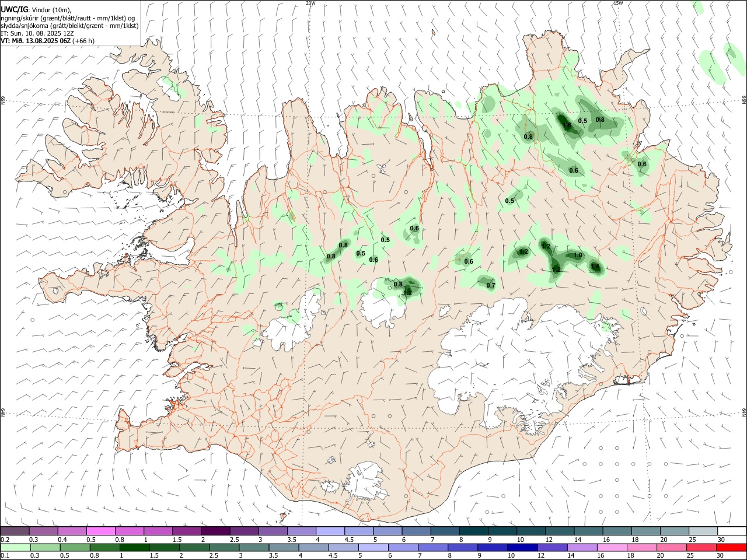Click the dark teal 8–9 snow legend swatch
Viewport: 747px width, 560px height.
pyautogui.click(x=473, y=531)
